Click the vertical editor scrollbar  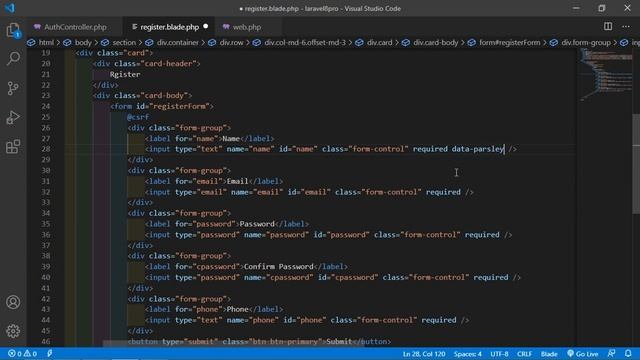pyautogui.click(x=636, y=163)
